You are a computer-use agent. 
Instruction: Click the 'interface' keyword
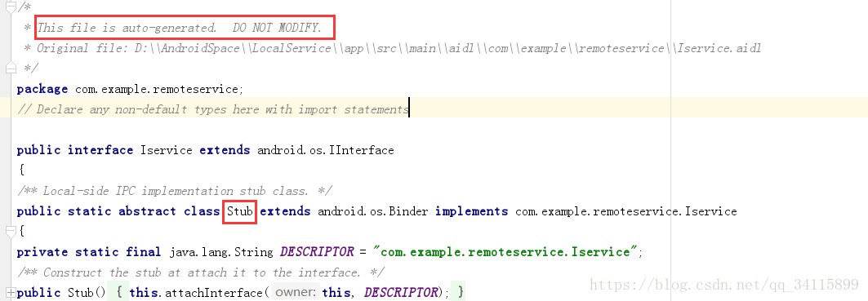100,150
